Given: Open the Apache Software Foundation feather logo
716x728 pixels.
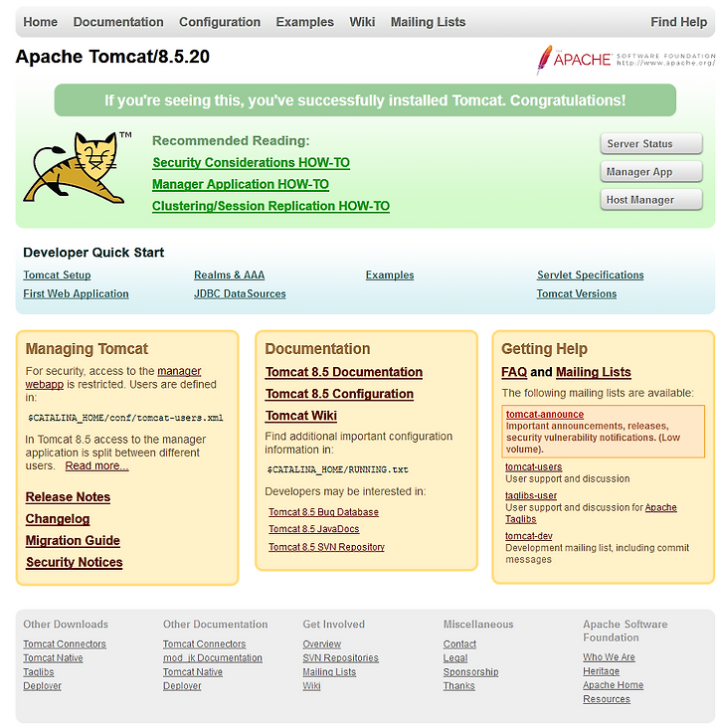Looking at the screenshot, I should [x=626, y=60].
